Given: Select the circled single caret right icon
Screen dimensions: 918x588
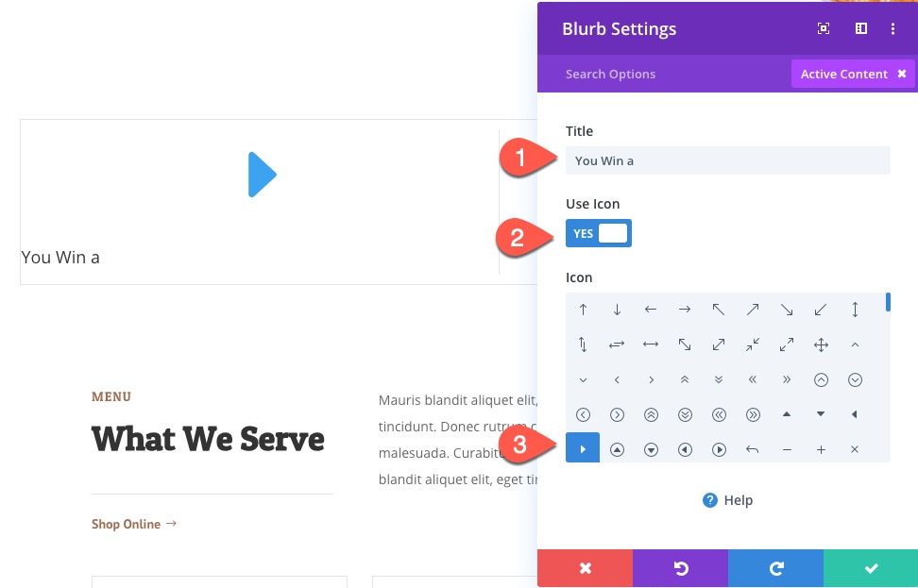Looking at the screenshot, I should coord(617,415).
